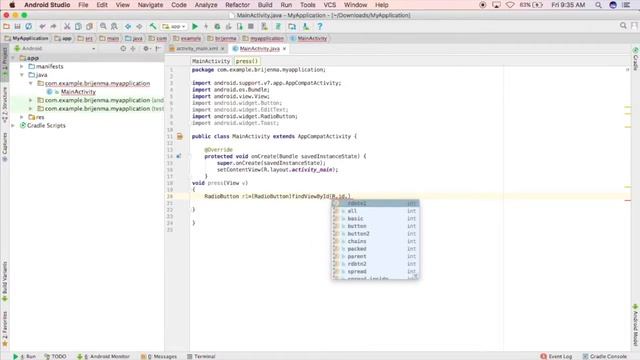This screenshot has width=640, height=360.
Task: Click the src breadcrumb
Action: click(x=86, y=38)
